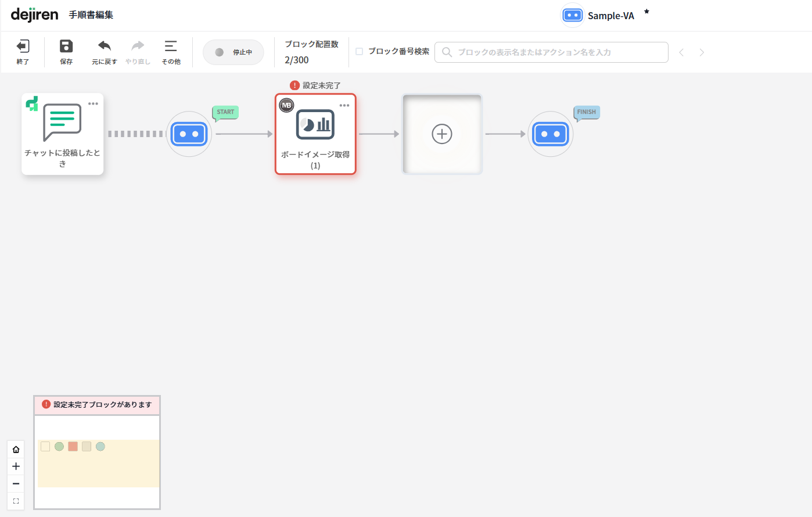Save the procedure with 保存 icon

(66, 46)
